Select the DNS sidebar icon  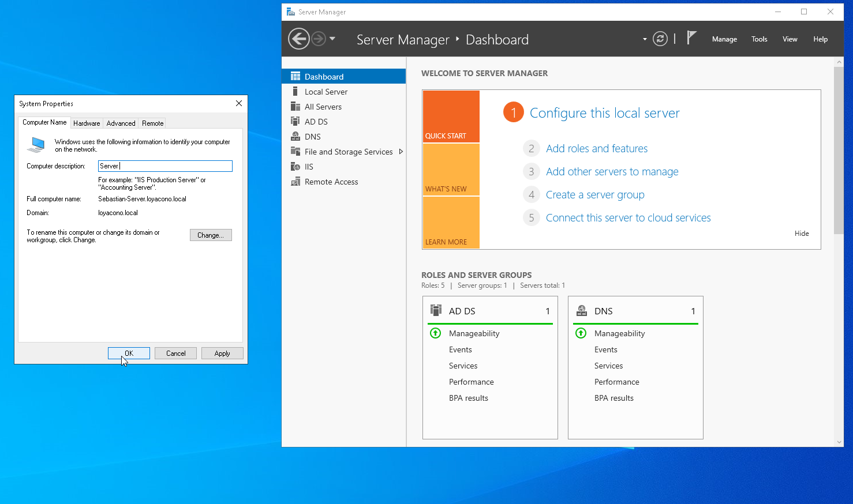[295, 136]
